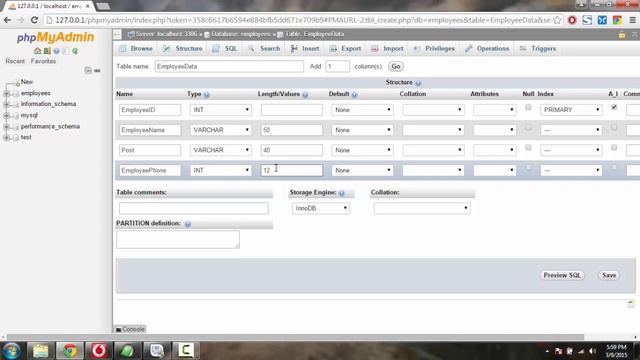The height and width of the screenshot is (360, 640).
Task: Open Type dropdown for EmployeePhone row
Action: coord(221,170)
